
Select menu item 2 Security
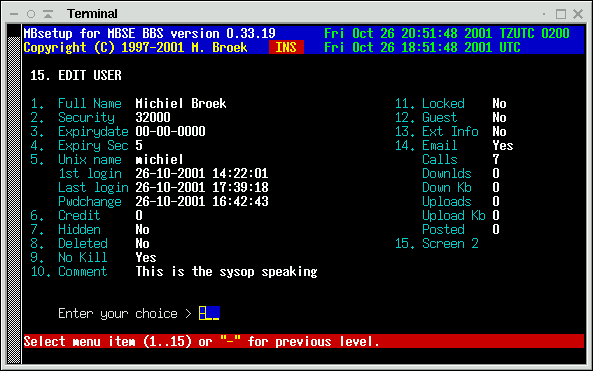pos(100,117)
